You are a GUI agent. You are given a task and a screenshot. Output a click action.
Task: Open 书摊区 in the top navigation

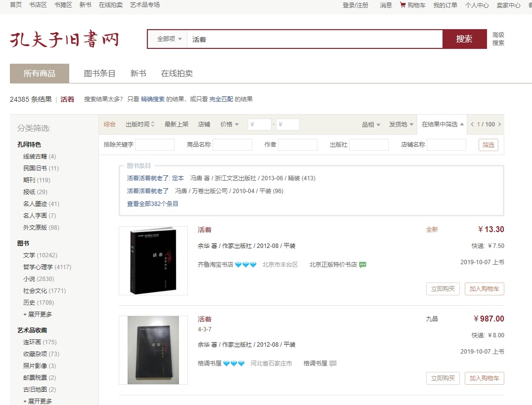coord(63,5)
